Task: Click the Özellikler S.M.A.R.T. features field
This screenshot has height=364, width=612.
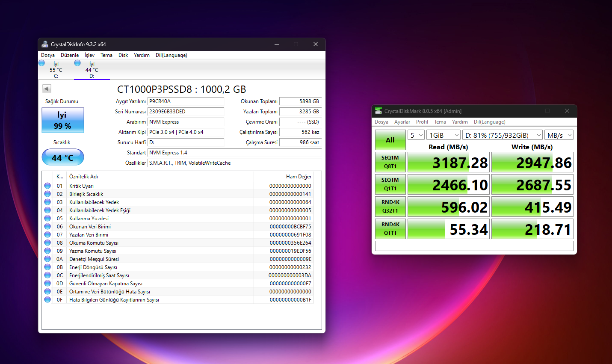Action: (x=235, y=163)
